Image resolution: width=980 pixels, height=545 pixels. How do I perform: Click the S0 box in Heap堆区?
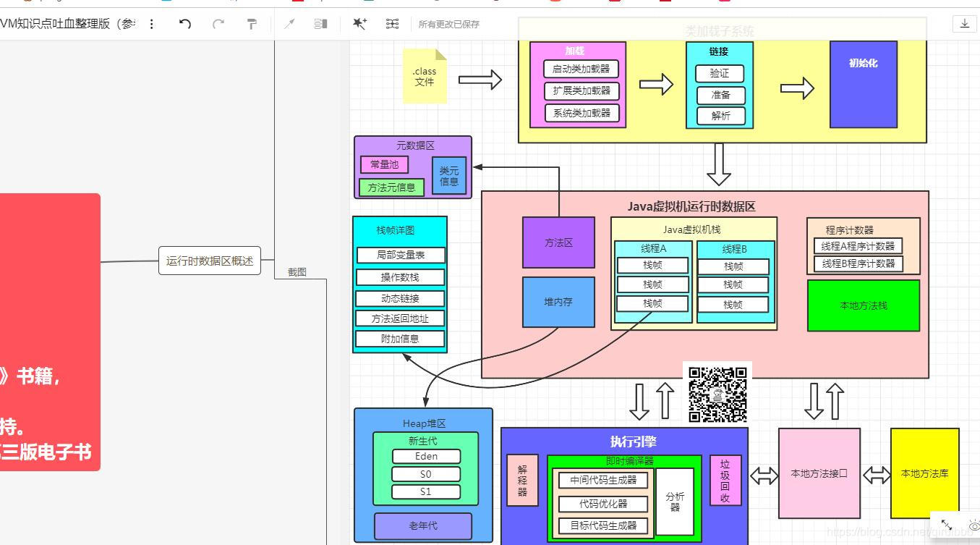(x=426, y=474)
